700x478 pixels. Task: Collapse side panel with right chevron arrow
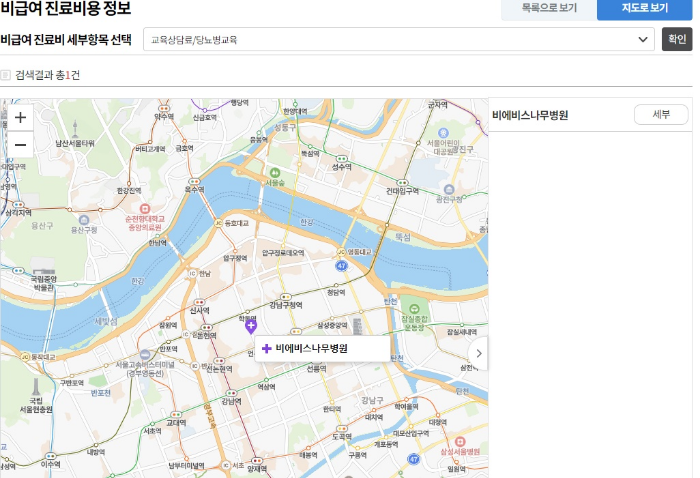pyautogui.click(x=479, y=353)
